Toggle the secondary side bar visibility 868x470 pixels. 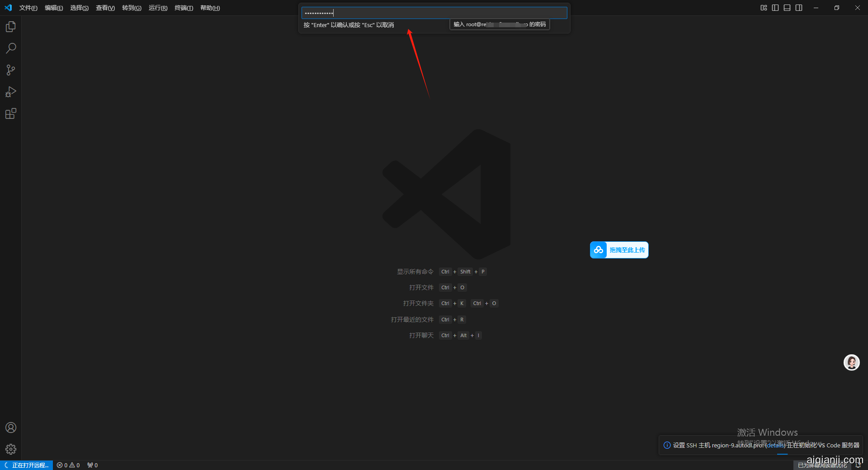pos(799,8)
